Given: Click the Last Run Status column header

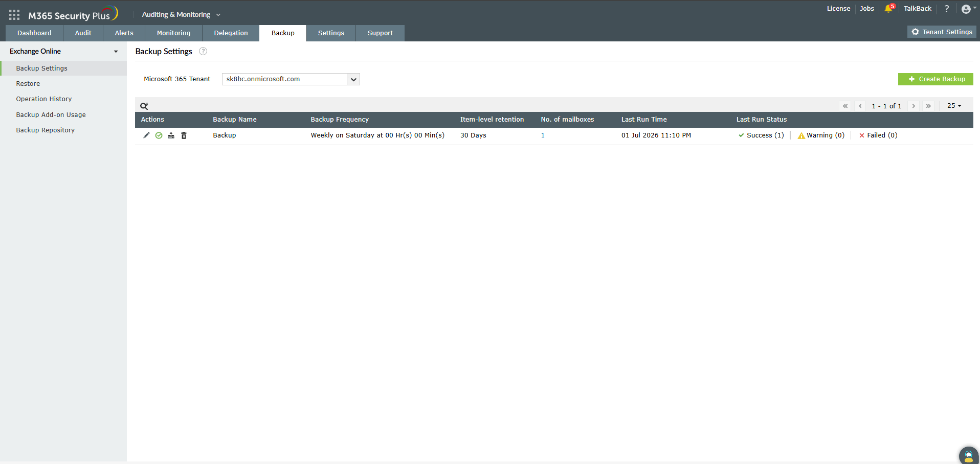Looking at the screenshot, I should [762, 120].
